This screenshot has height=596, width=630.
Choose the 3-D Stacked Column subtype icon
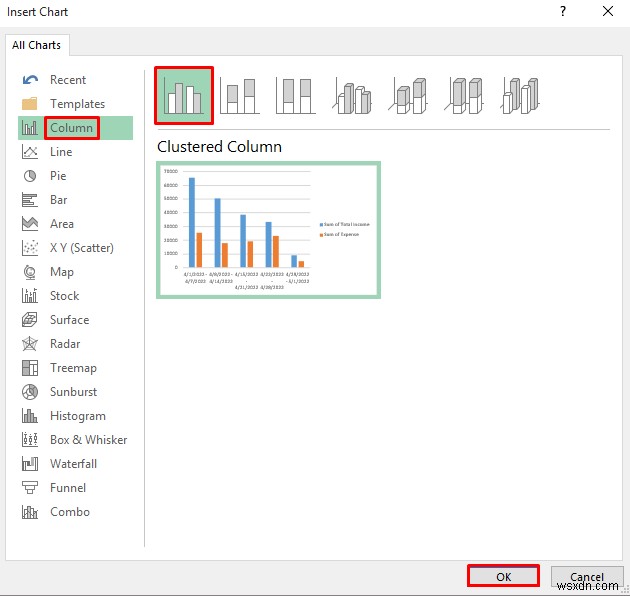point(408,96)
